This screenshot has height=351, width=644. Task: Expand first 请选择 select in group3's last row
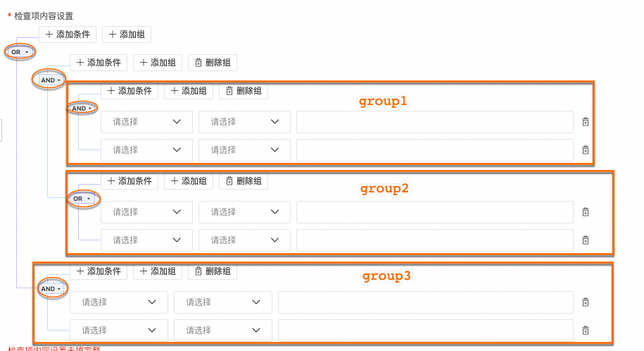pos(118,331)
